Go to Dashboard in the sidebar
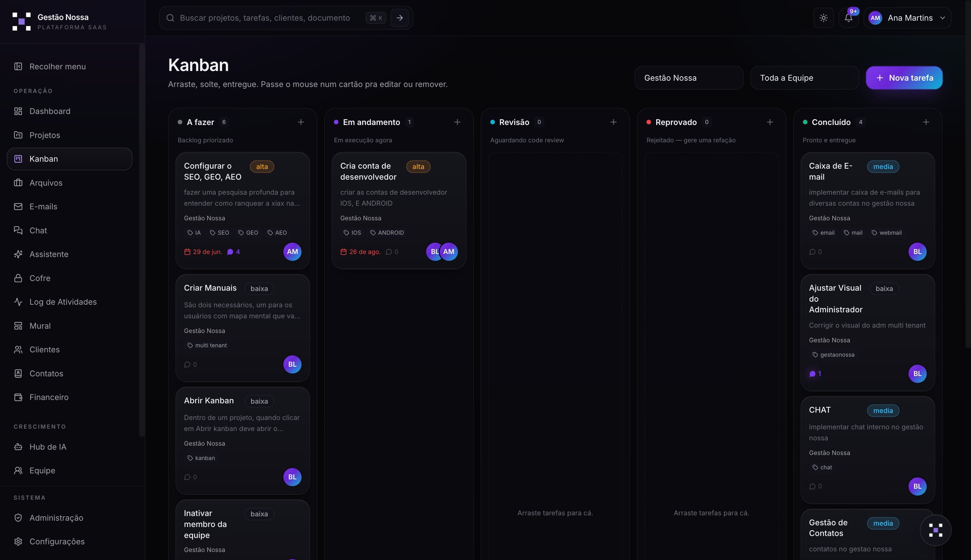Screen dimensions: 971x560 pyautogui.click(x=69, y=111)
